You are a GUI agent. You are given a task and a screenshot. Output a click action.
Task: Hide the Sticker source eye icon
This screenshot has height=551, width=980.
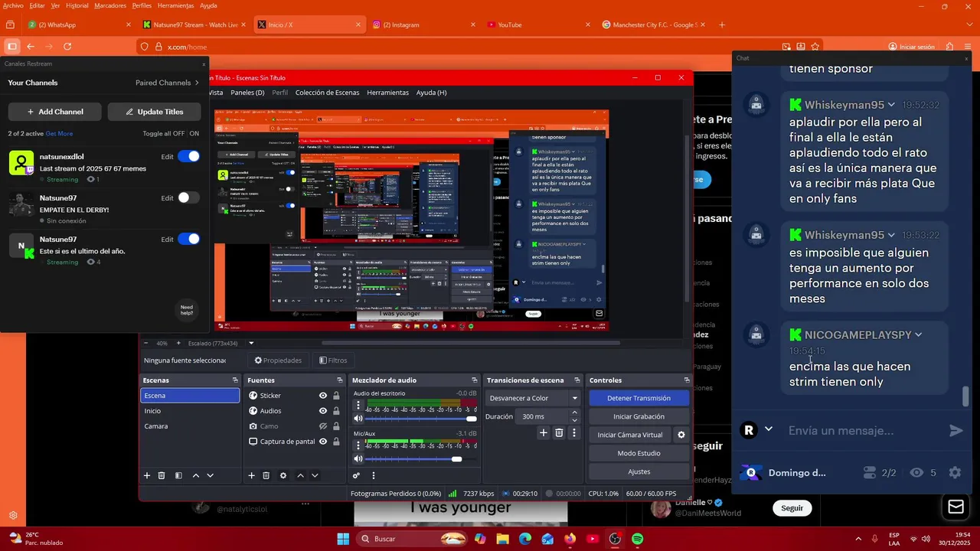click(x=323, y=396)
